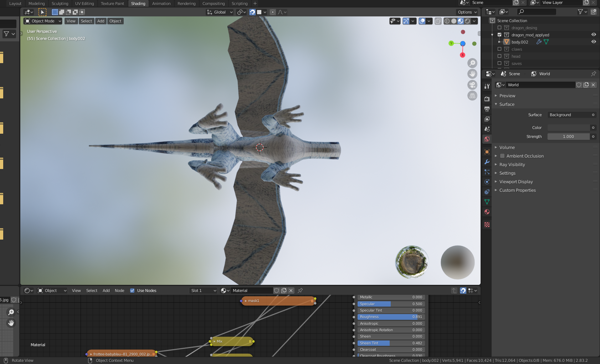Switch to the Scripting workspace tab
This screenshot has width=600, height=364.
point(239,4)
